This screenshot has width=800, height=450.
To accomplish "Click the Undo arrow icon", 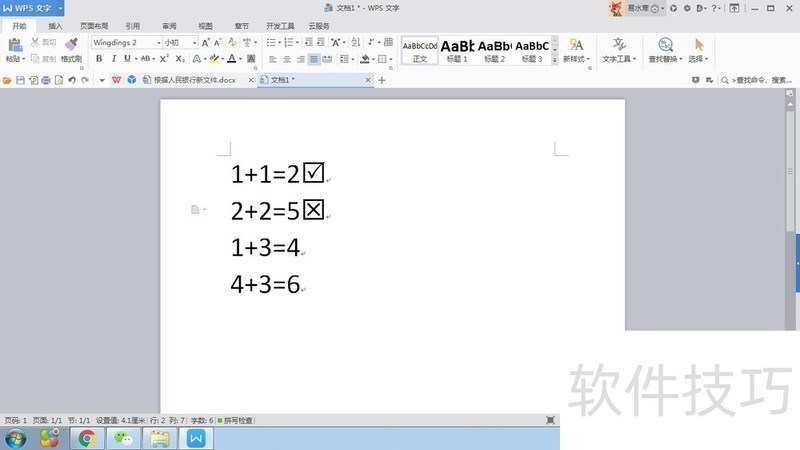I will tap(72, 80).
